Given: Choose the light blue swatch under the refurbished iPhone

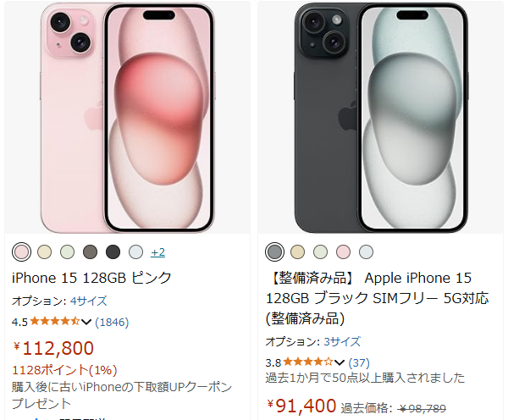Looking at the screenshot, I should coord(366,252).
